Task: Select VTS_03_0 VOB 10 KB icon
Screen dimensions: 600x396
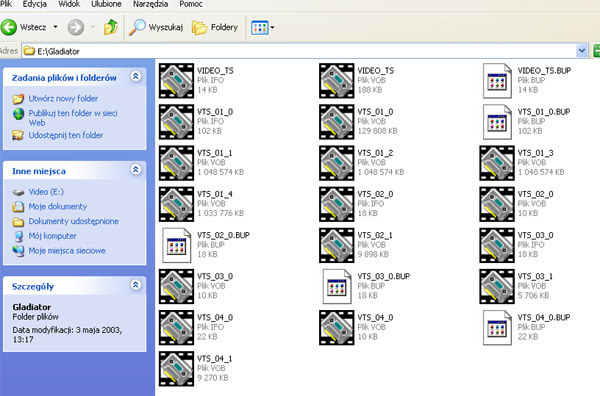Action: coord(176,287)
